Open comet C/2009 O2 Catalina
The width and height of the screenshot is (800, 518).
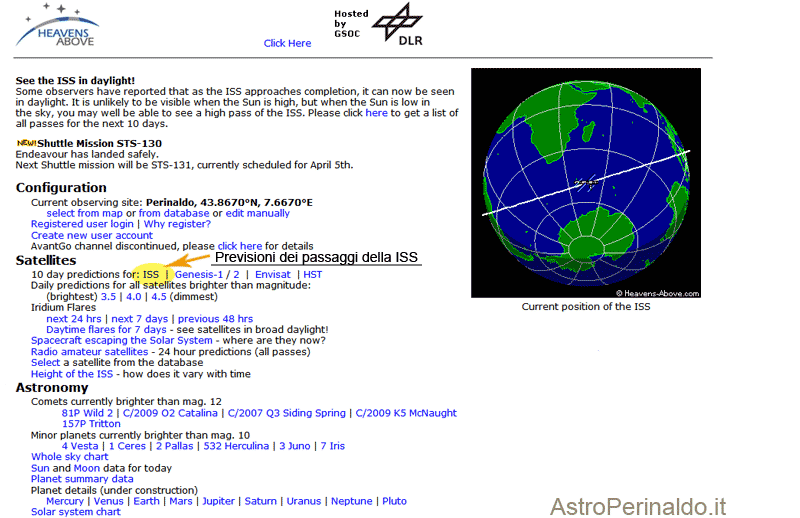point(170,413)
